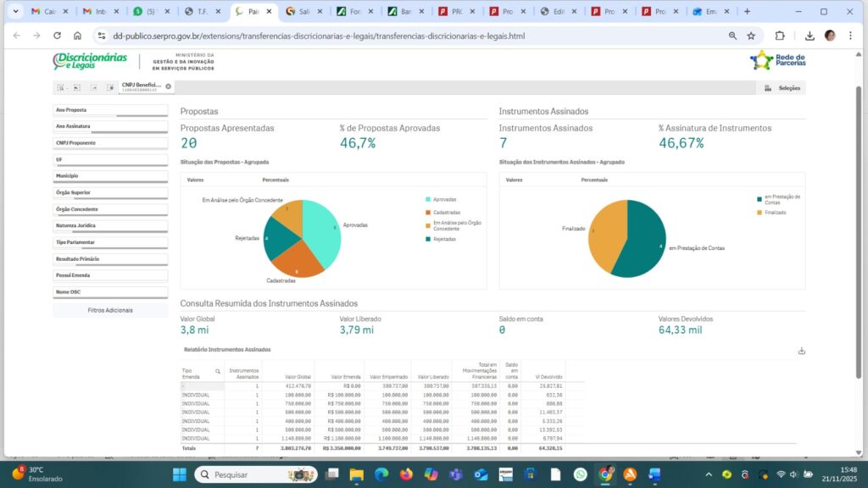This screenshot has width=868, height=488.
Task: Select Valores tab on signed instruments chart
Action: tap(514, 180)
